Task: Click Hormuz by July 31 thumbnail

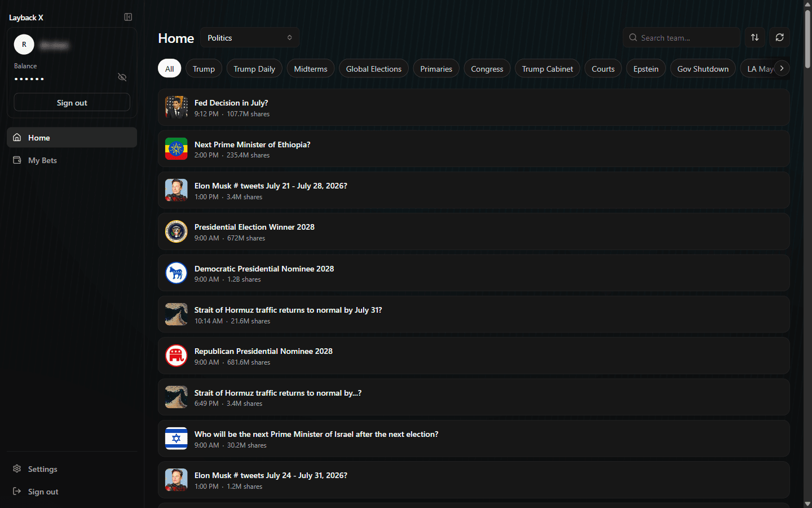Action: click(x=176, y=314)
